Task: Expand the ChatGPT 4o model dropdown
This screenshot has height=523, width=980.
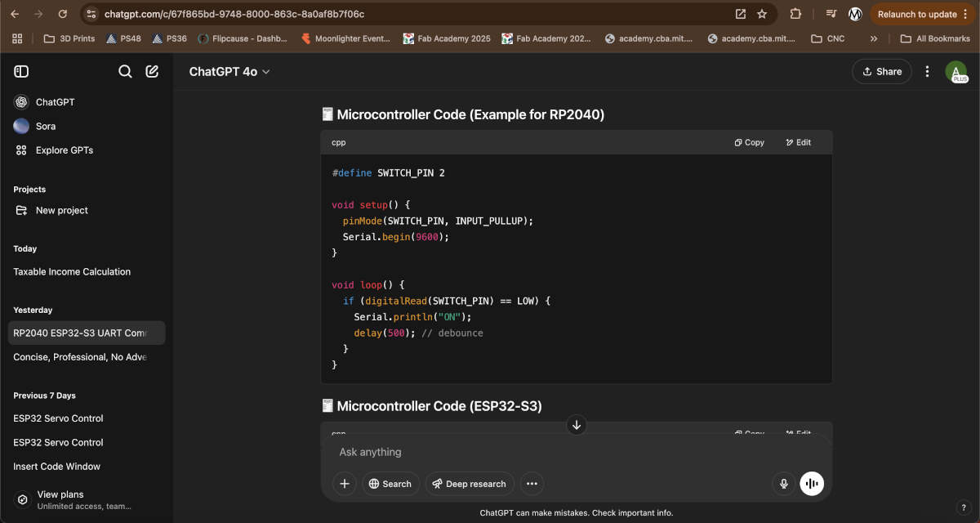Action: click(229, 72)
